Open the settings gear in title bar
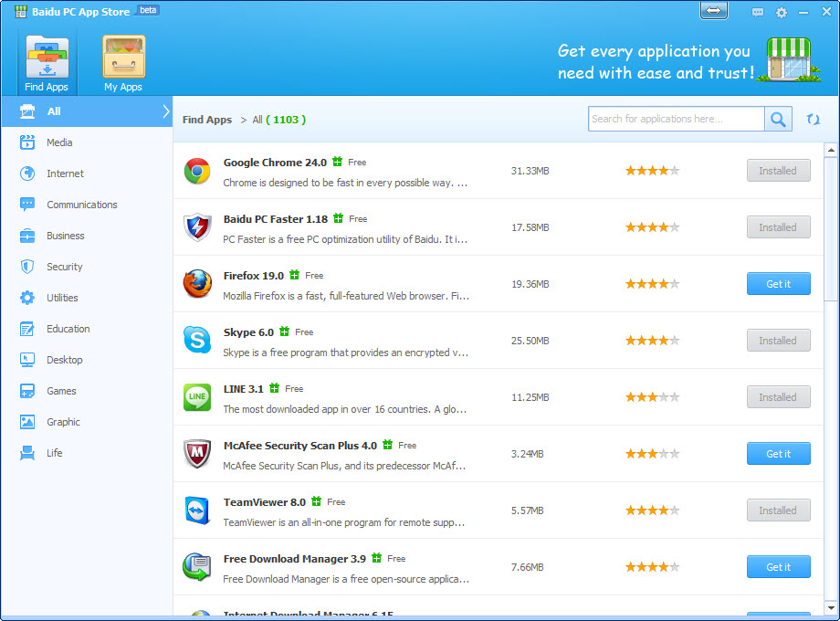 781,12
